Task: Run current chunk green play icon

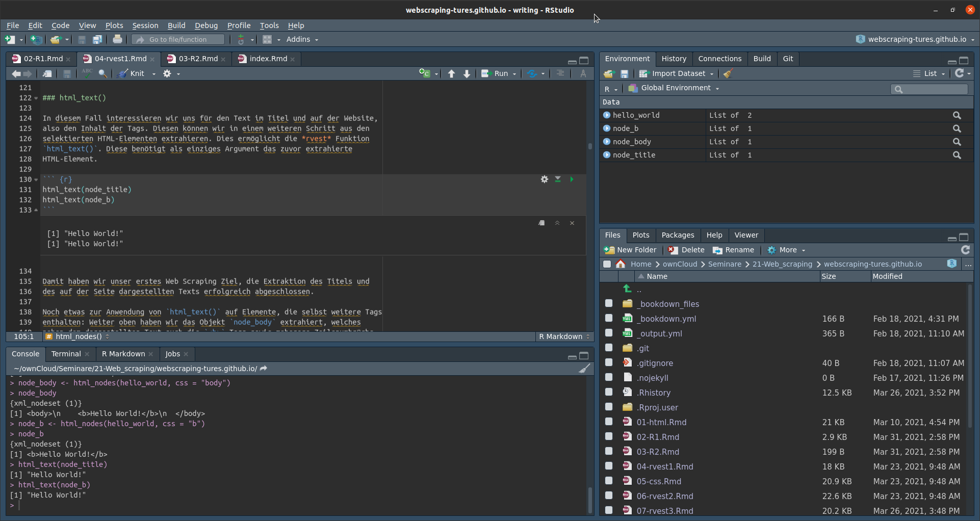Action: coord(572,179)
